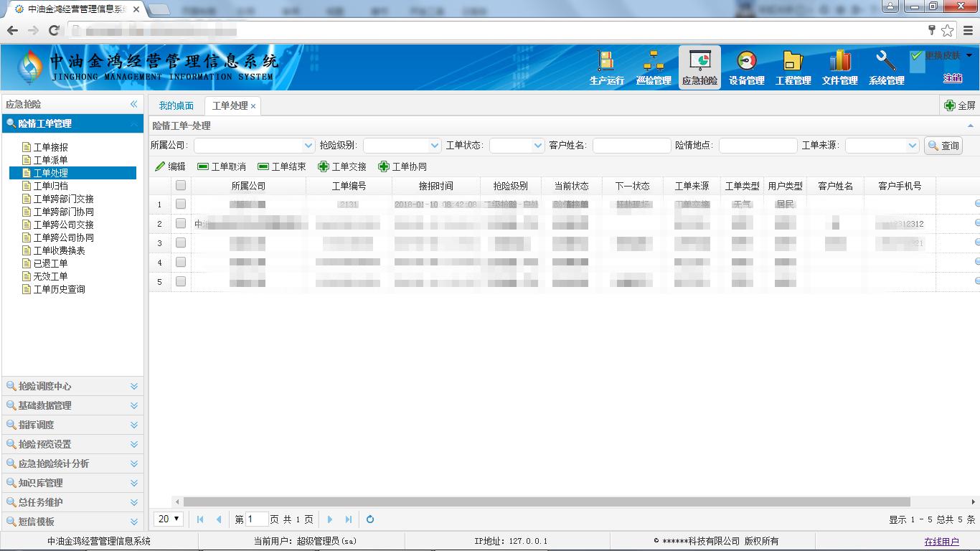The width and height of the screenshot is (980, 551).
Task: Open the 工单状态 dropdown
Action: [538, 146]
